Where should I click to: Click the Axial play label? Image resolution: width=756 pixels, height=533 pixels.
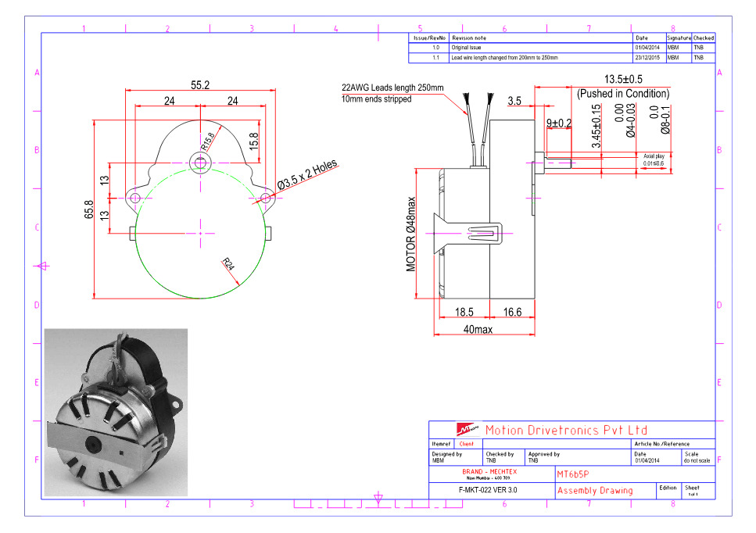pyautogui.click(x=654, y=156)
